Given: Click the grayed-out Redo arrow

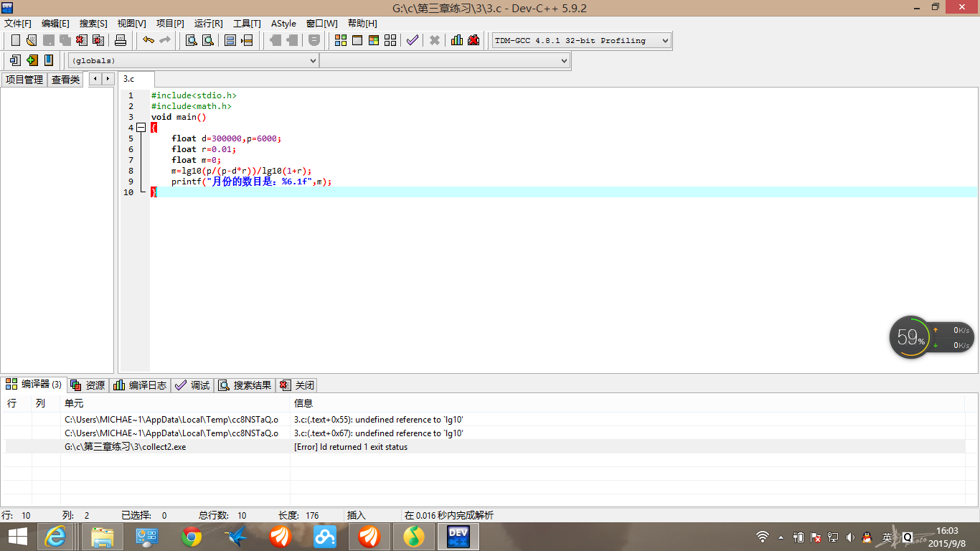Looking at the screenshot, I should pyautogui.click(x=165, y=40).
